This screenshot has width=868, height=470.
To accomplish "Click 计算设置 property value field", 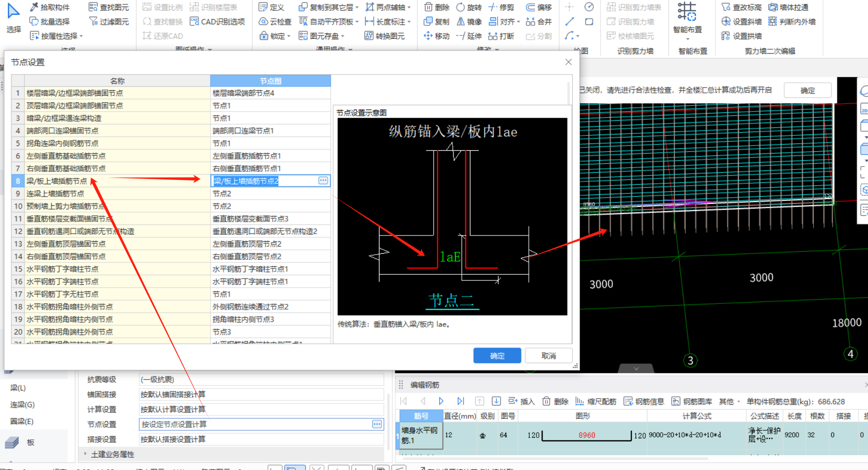I will point(261,409).
